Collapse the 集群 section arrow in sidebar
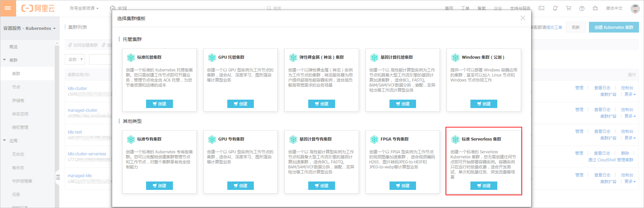Image resolution: width=644 pixels, height=208 pixels. tap(4, 60)
